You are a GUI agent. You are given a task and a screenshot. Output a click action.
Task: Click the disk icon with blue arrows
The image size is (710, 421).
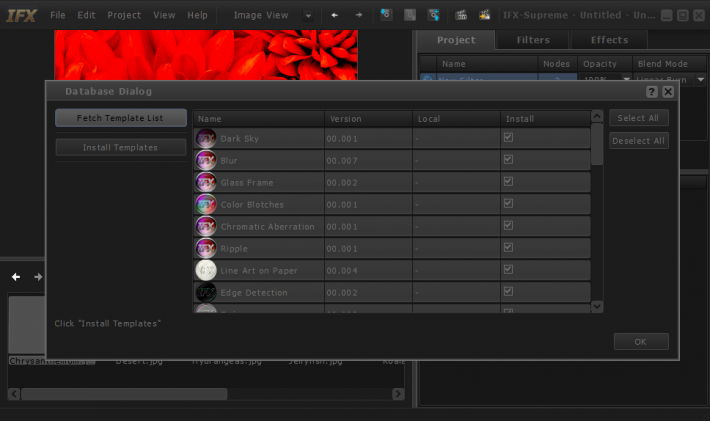pyautogui.click(x=433, y=15)
